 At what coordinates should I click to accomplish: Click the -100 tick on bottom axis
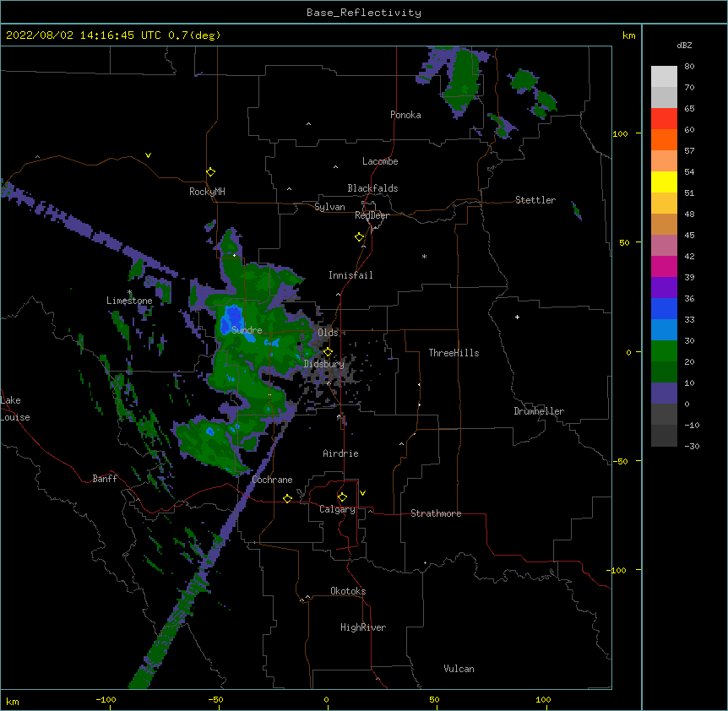pos(106,699)
